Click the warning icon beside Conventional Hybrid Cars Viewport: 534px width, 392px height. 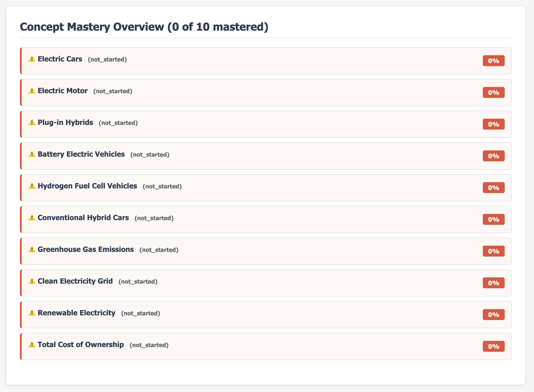click(x=32, y=218)
